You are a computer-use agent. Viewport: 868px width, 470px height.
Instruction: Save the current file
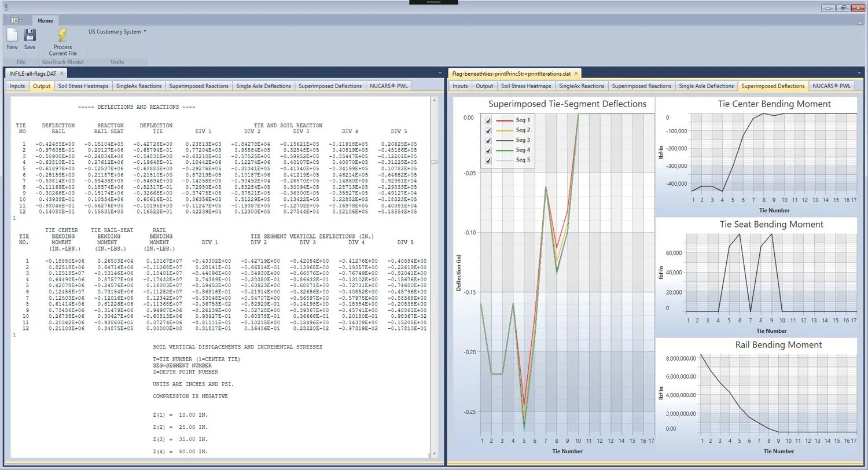pos(30,39)
